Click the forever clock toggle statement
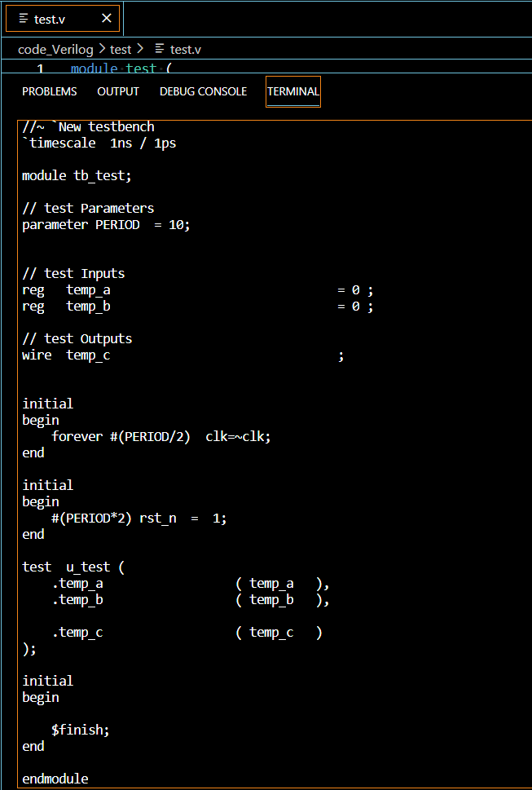 coord(160,436)
